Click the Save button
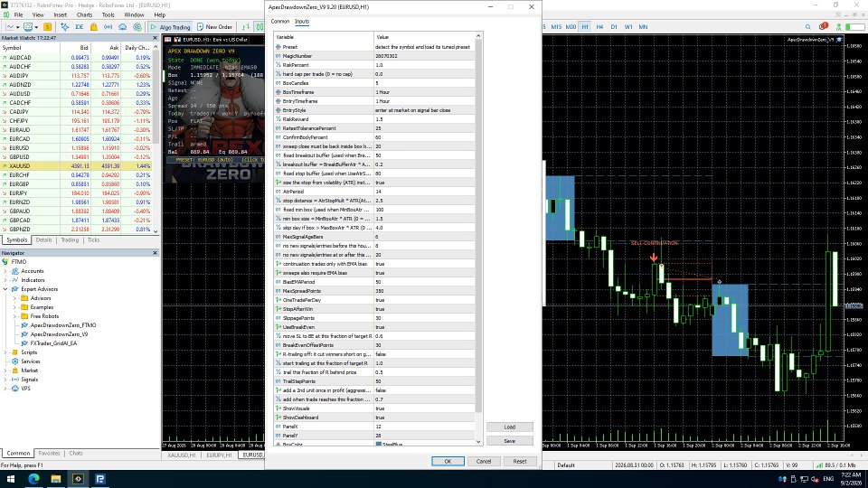The image size is (868, 488). pyautogui.click(x=510, y=441)
